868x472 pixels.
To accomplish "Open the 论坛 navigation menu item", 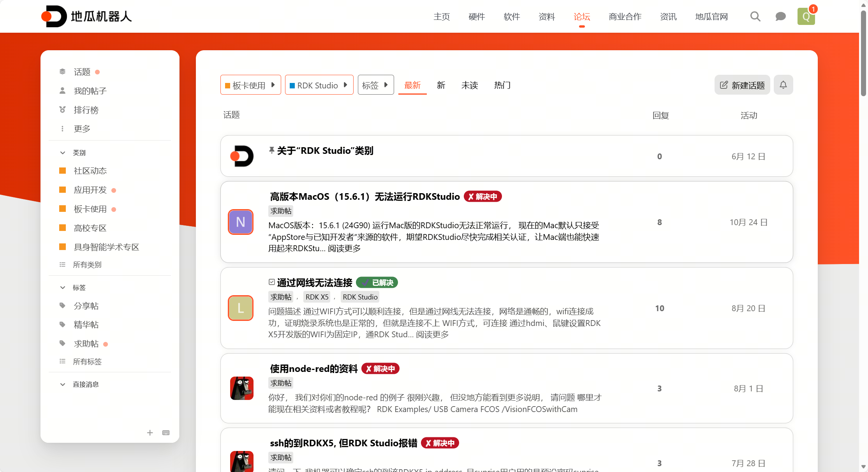I will [582, 16].
